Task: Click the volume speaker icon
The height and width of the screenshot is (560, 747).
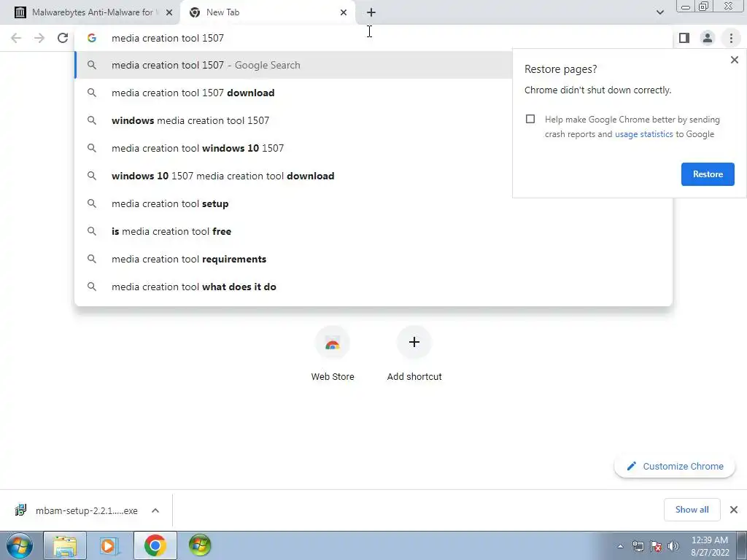Action: (x=673, y=546)
